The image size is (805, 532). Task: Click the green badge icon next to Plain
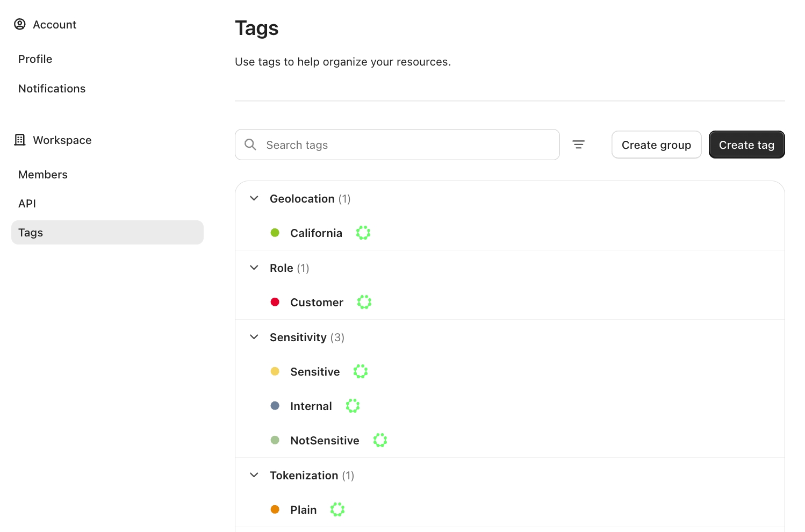tap(337, 509)
